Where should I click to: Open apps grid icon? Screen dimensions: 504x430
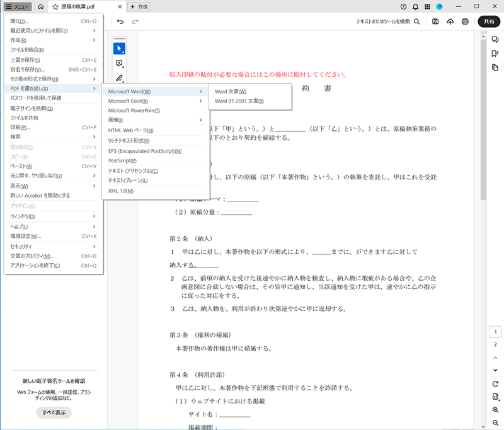427,7
